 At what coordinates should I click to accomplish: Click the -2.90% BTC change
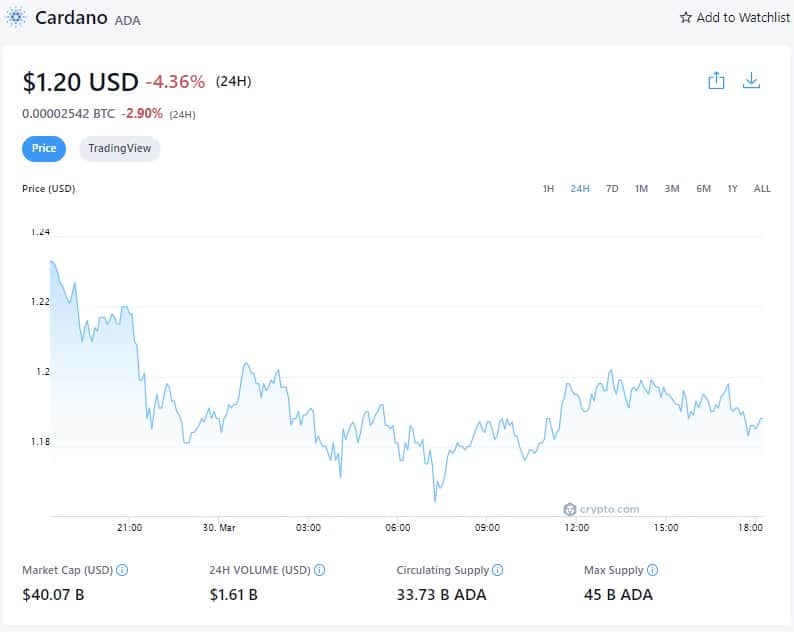coord(142,113)
